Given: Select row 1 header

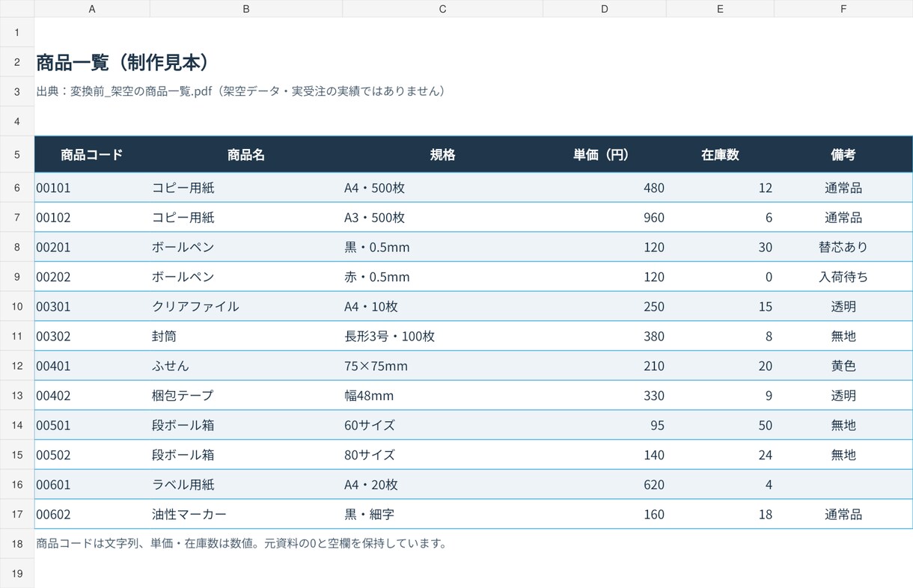Looking at the screenshot, I should click(x=17, y=32).
